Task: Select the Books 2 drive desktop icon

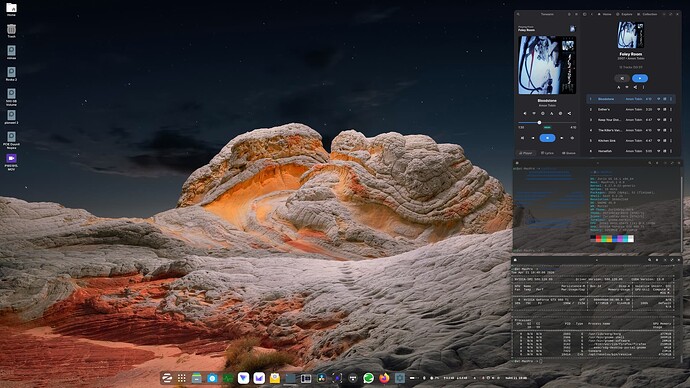Action: click(x=11, y=73)
